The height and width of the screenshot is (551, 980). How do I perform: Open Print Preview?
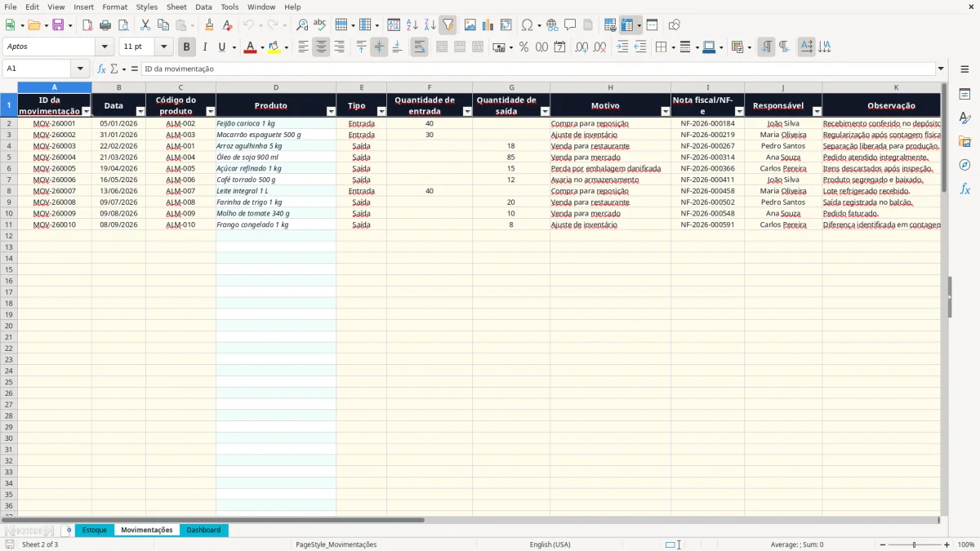122,25
